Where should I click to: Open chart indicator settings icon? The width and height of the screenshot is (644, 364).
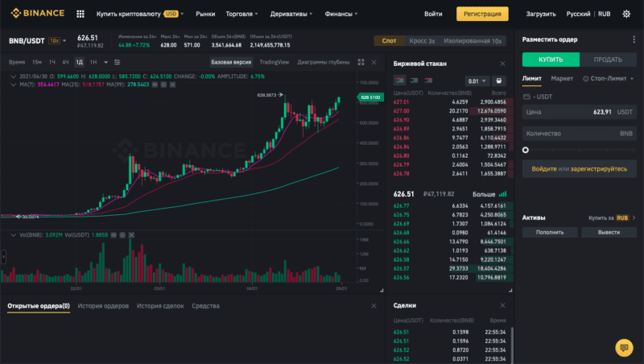pyautogui.click(x=117, y=62)
